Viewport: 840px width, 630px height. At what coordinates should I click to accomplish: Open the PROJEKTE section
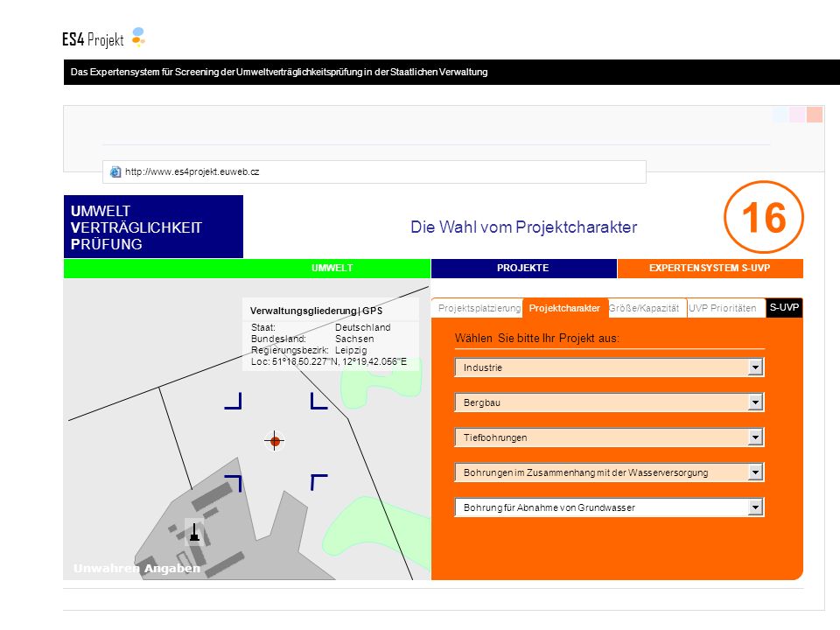(523, 269)
